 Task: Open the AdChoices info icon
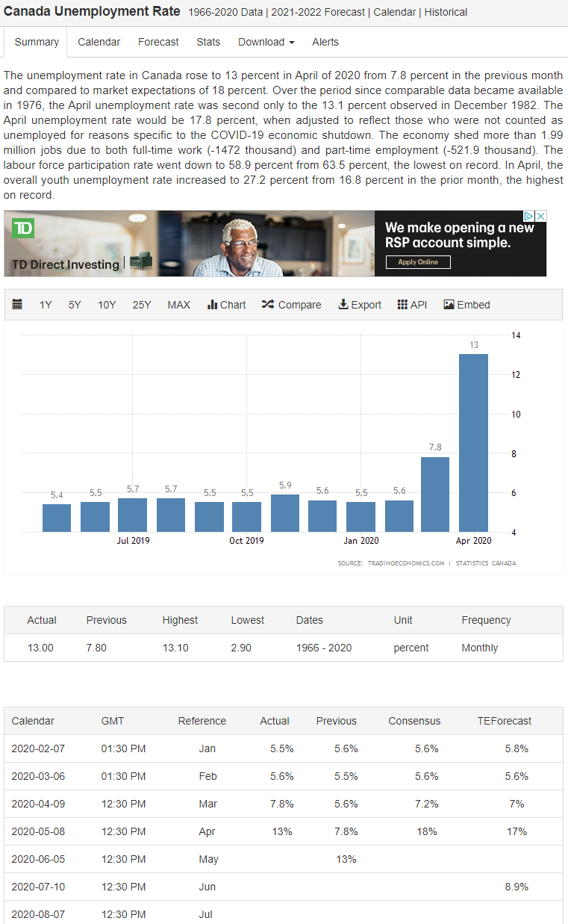(x=529, y=216)
